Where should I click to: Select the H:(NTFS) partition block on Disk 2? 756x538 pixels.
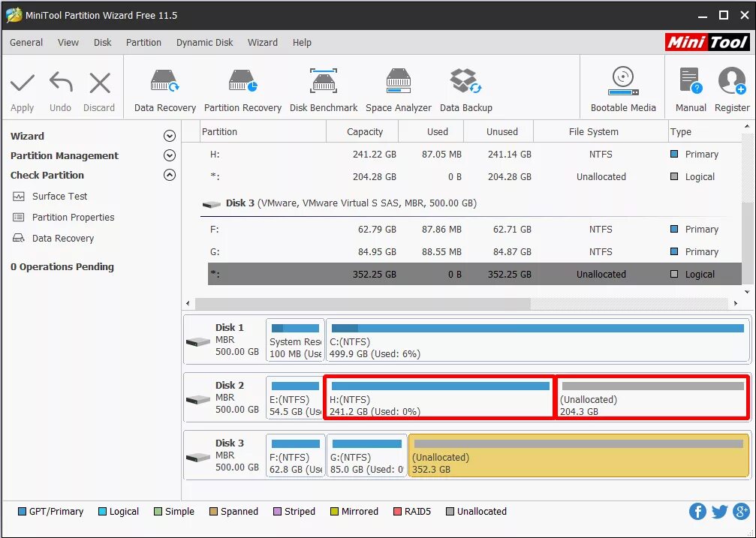point(439,398)
